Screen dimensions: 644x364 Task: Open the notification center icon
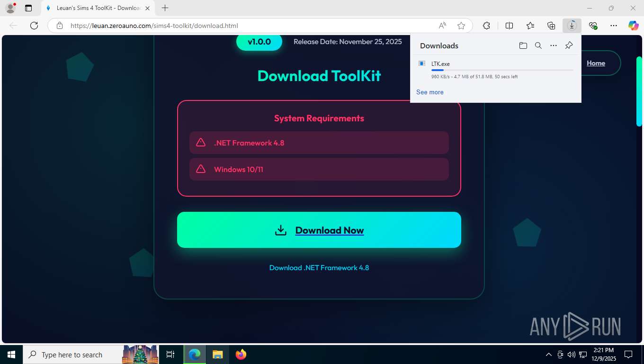pyautogui.click(x=628, y=355)
